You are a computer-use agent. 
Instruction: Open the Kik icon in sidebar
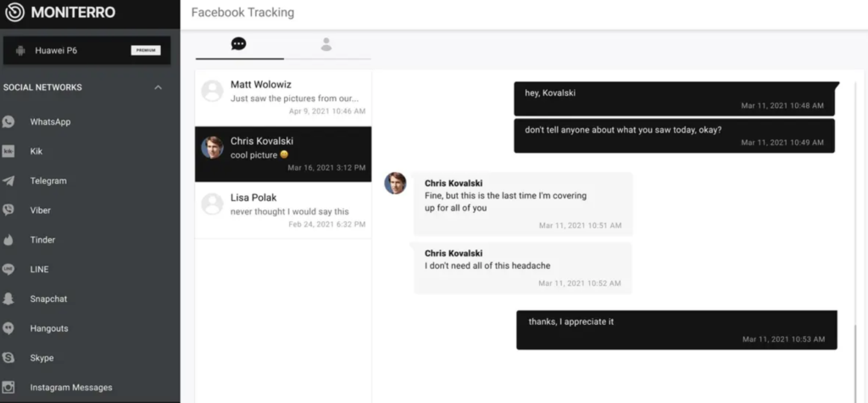pos(8,151)
